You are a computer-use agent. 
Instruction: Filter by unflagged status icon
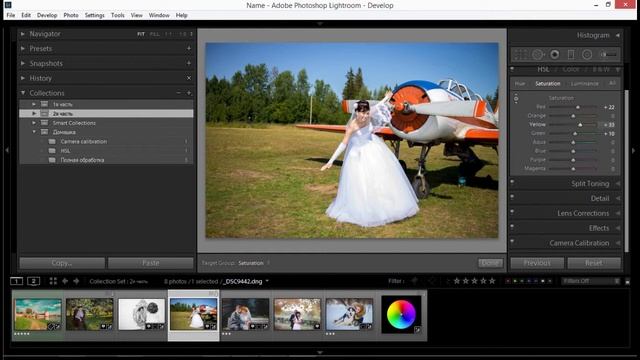(432, 281)
